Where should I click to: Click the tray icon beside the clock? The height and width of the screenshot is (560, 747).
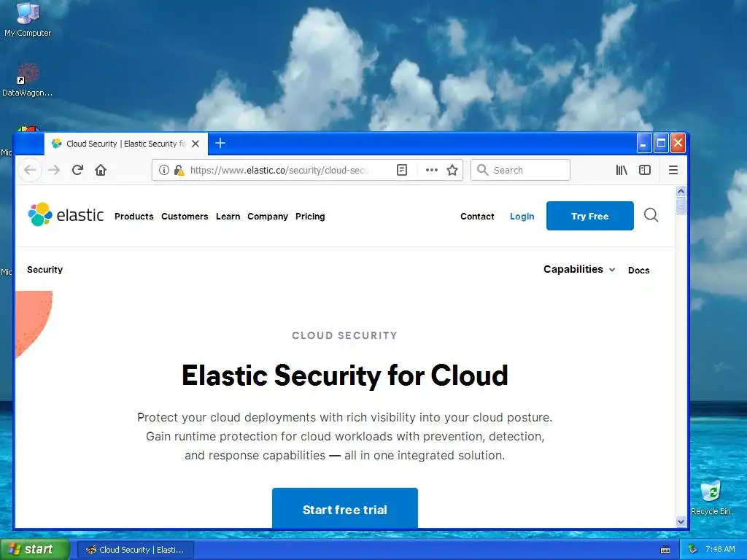tap(693, 550)
